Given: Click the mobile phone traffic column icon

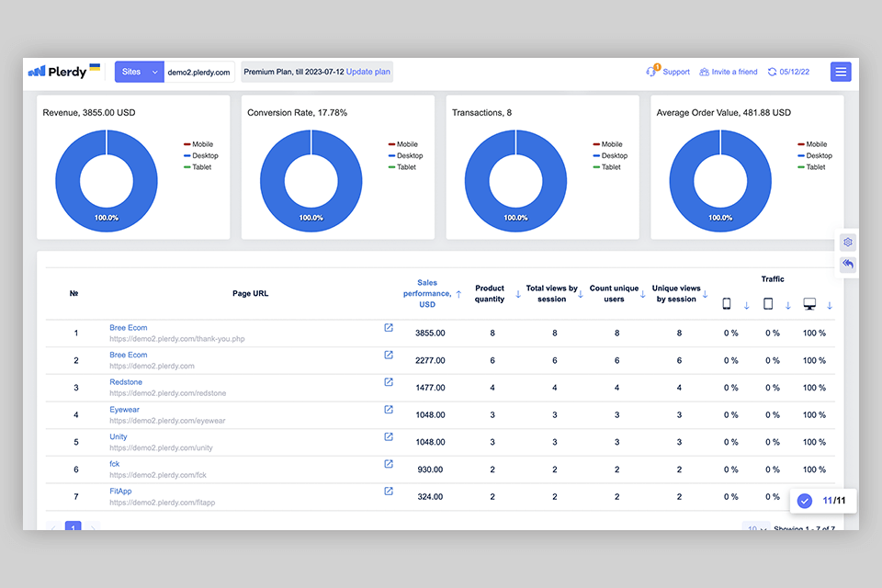Looking at the screenshot, I should click(x=726, y=304).
